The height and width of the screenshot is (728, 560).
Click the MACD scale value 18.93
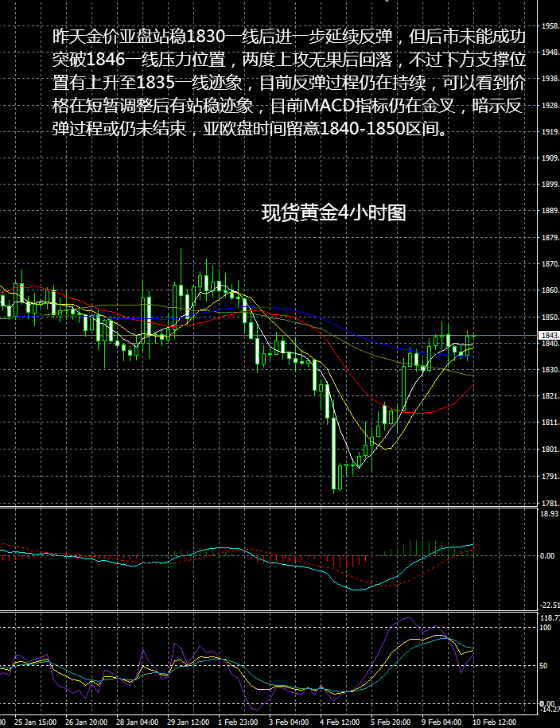click(550, 513)
